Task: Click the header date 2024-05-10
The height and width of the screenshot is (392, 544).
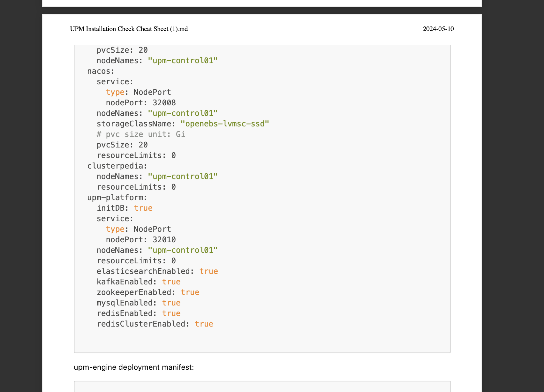Action: pyautogui.click(x=438, y=29)
